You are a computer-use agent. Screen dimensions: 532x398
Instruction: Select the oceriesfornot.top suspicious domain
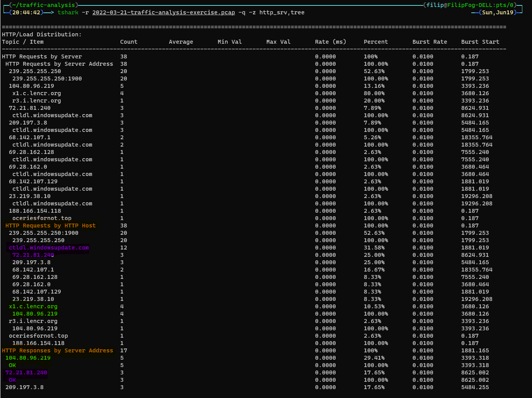pyautogui.click(x=41, y=218)
